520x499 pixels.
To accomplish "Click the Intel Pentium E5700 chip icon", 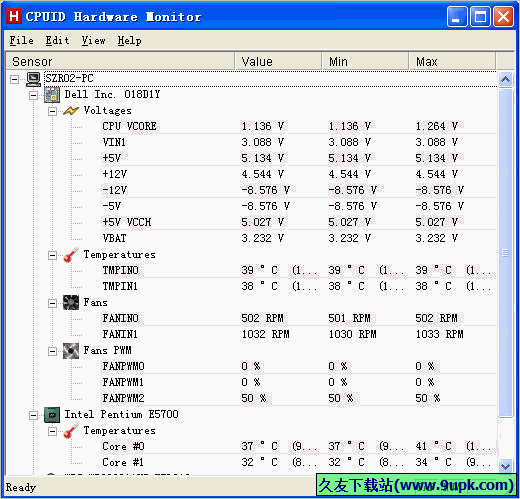I will point(52,415).
